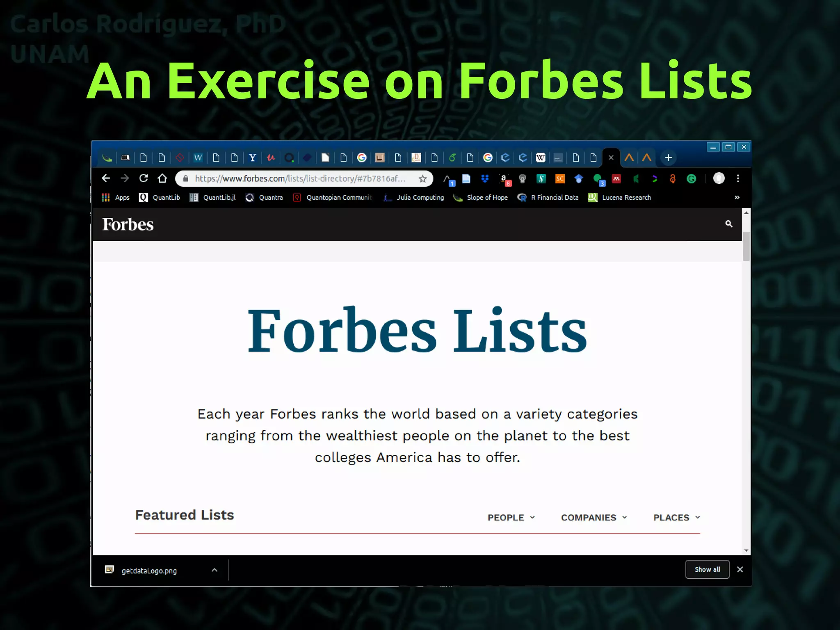Screen dimensions: 840x630
Task: Close the downloads bar
Action: 740,569
